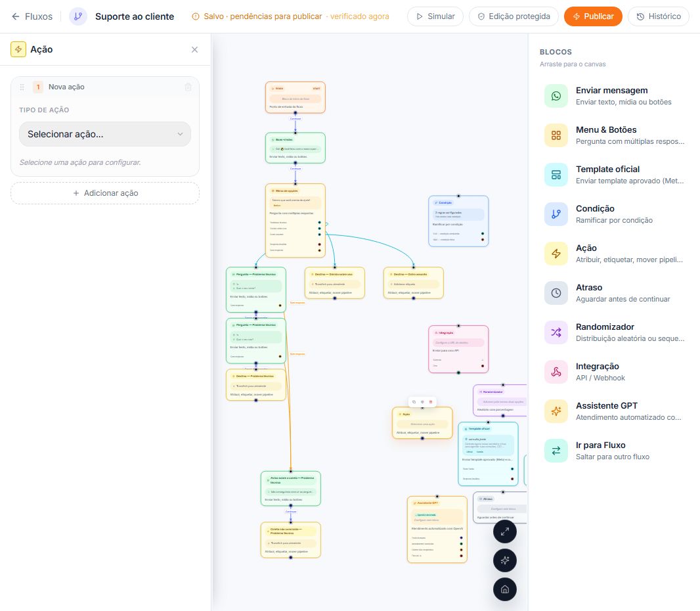Screen dimensions: 700x611
Task: Open the Histórico panel
Action: coord(659,16)
